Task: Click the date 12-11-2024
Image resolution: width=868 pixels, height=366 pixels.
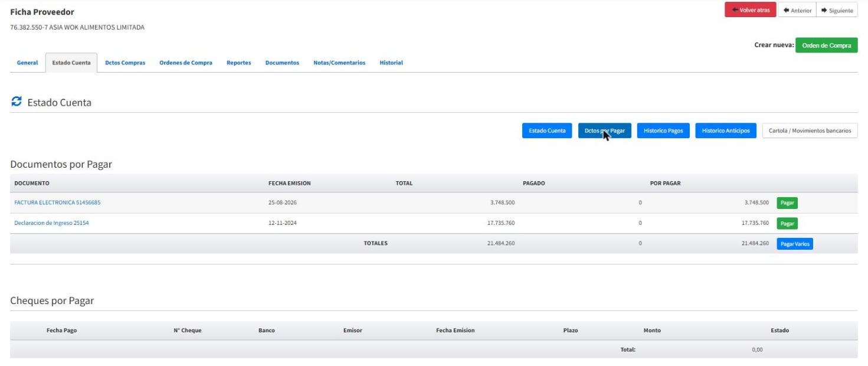Action: [282, 223]
